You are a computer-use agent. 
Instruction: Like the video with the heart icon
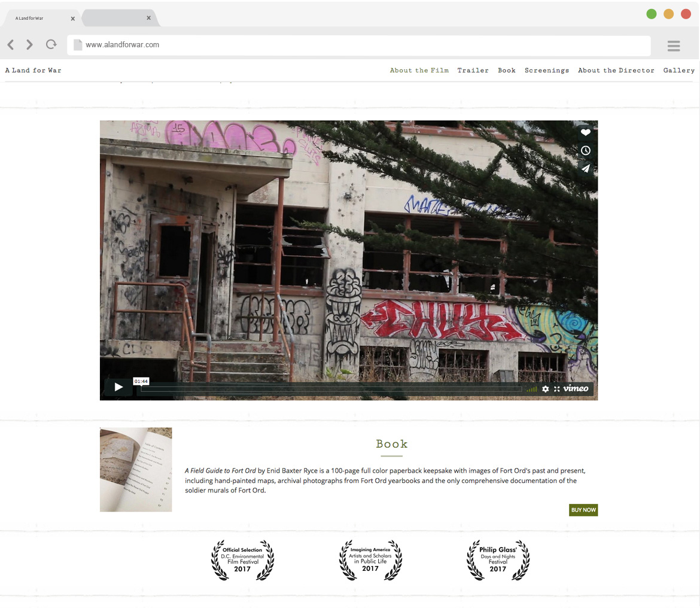[x=586, y=132]
